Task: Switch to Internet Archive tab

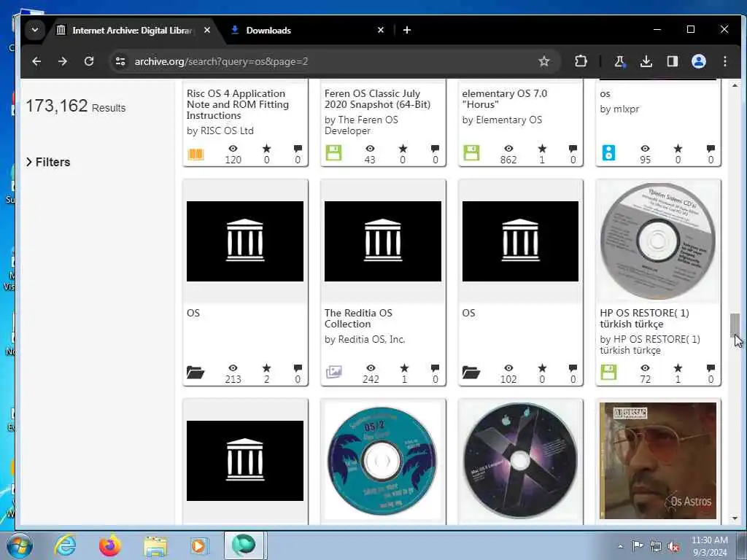Action: [x=132, y=31]
